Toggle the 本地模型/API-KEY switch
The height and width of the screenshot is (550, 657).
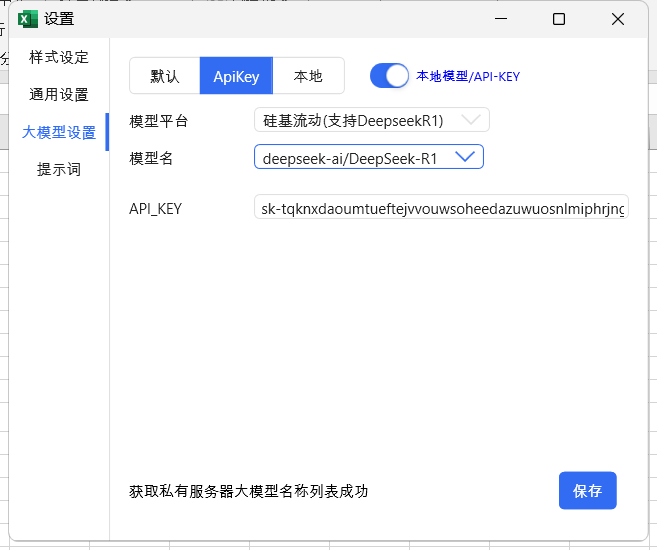coord(389,76)
